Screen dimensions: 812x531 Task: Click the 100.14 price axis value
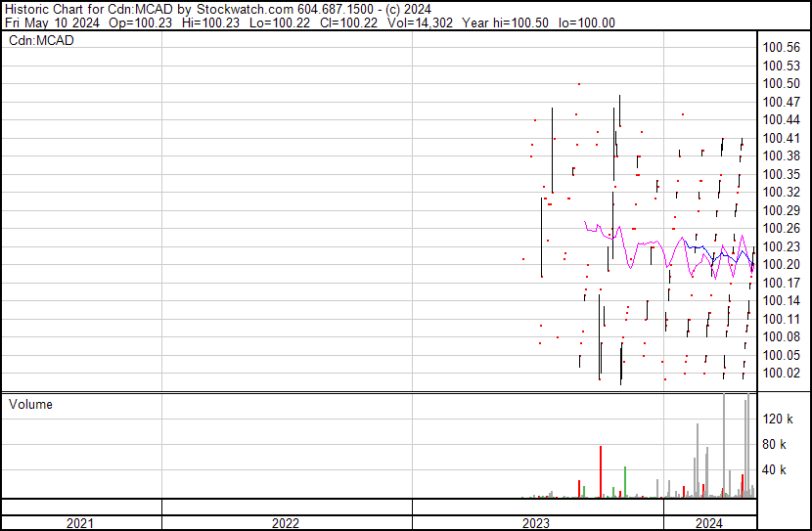[x=782, y=300]
